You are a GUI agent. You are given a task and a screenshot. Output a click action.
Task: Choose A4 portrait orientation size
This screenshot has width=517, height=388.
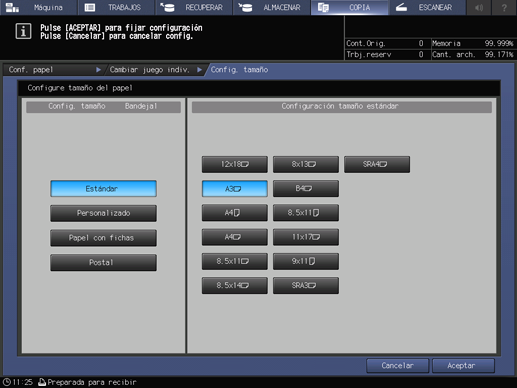[x=235, y=213]
